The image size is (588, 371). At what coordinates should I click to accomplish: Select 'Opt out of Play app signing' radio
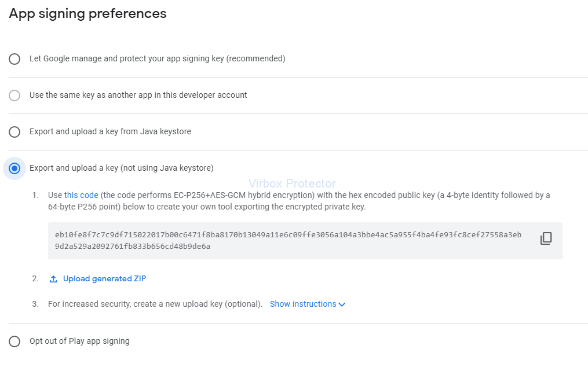(14, 341)
